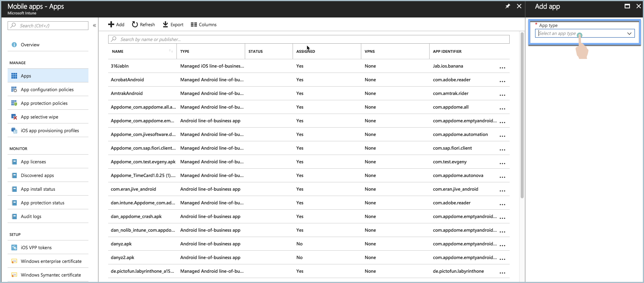The height and width of the screenshot is (283, 644).
Task: Click the Search by name or publisher field
Action: tap(309, 39)
